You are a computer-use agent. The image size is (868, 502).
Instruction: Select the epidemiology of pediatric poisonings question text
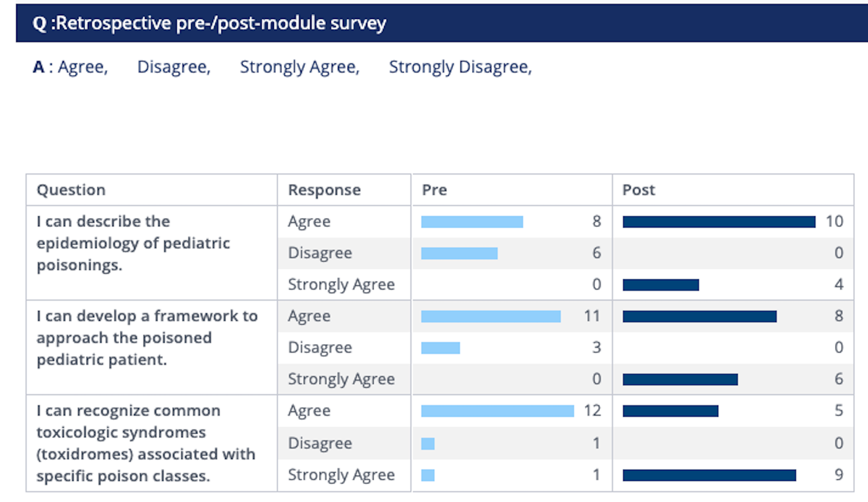coord(133,243)
